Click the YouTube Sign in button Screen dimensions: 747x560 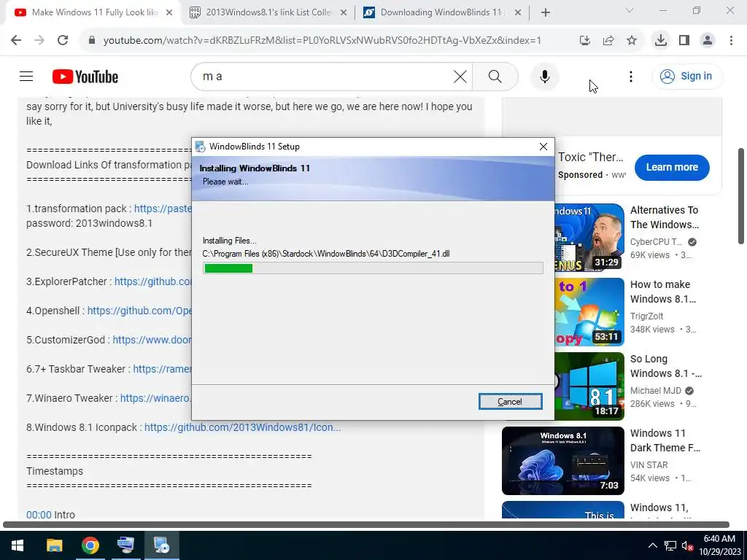pos(687,76)
